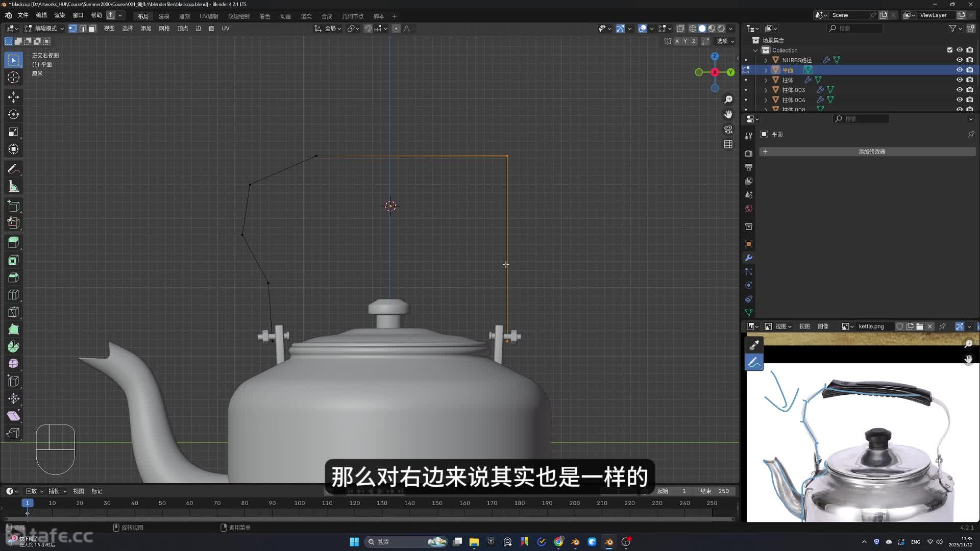Image resolution: width=980 pixels, height=551 pixels.
Task: Open Windows Start menu
Action: (354, 542)
